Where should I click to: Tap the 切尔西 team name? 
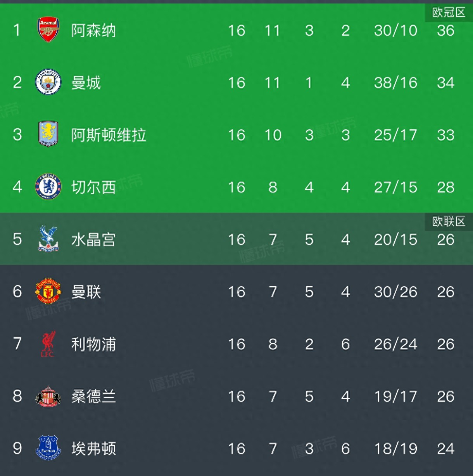[93, 187]
